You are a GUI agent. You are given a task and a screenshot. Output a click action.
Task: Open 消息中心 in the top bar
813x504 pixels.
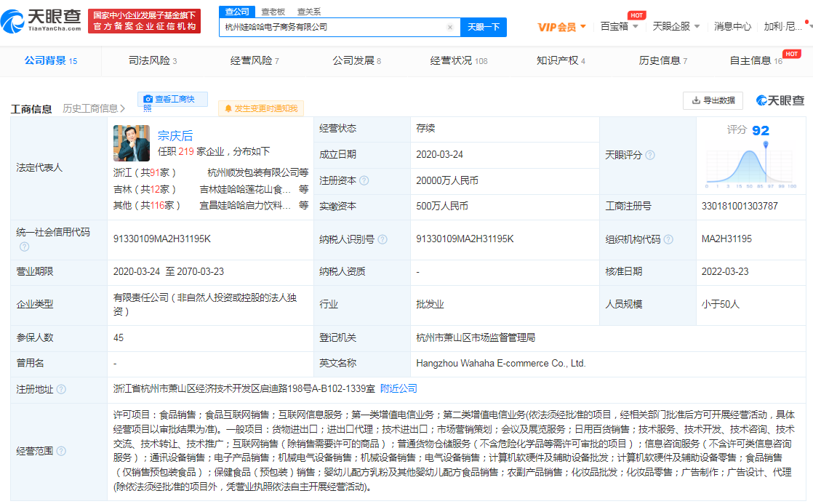[732, 26]
